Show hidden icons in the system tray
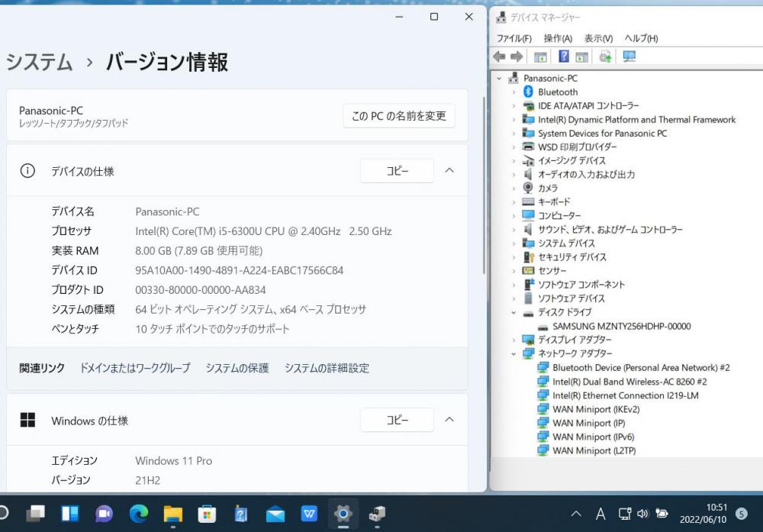This screenshot has width=763, height=532. click(x=576, y=514)
